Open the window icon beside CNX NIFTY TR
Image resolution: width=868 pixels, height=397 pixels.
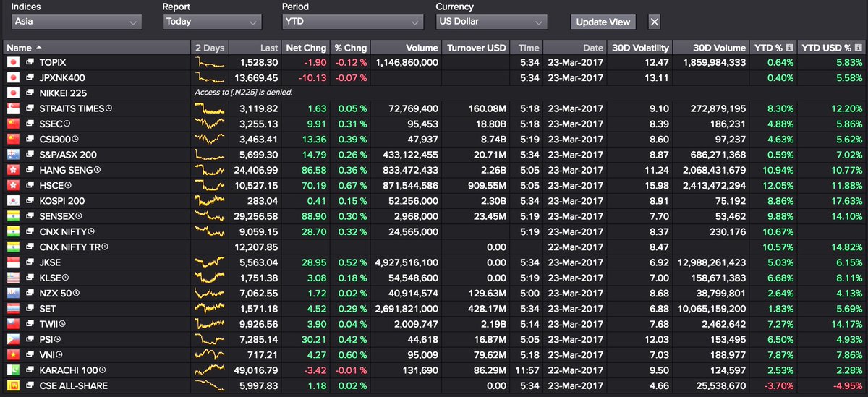tap(30, 247)
